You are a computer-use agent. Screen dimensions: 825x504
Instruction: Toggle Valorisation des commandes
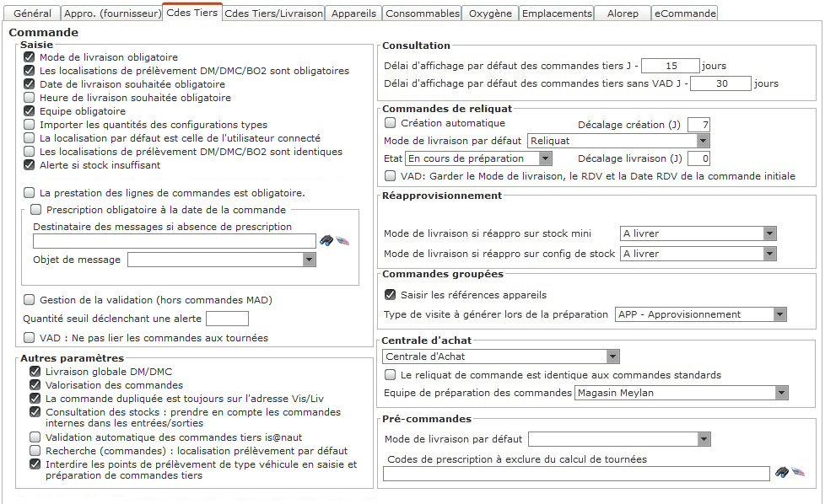pyautogui.click(x=35, y=385)
